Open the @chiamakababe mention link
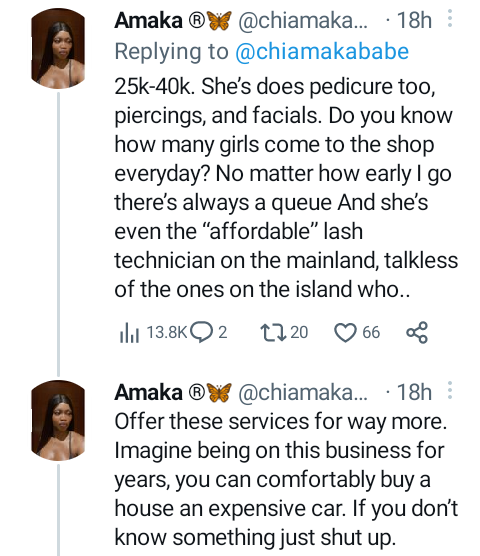Image resolution: width=480 pixels, height=556 pixels. point(322,51)
